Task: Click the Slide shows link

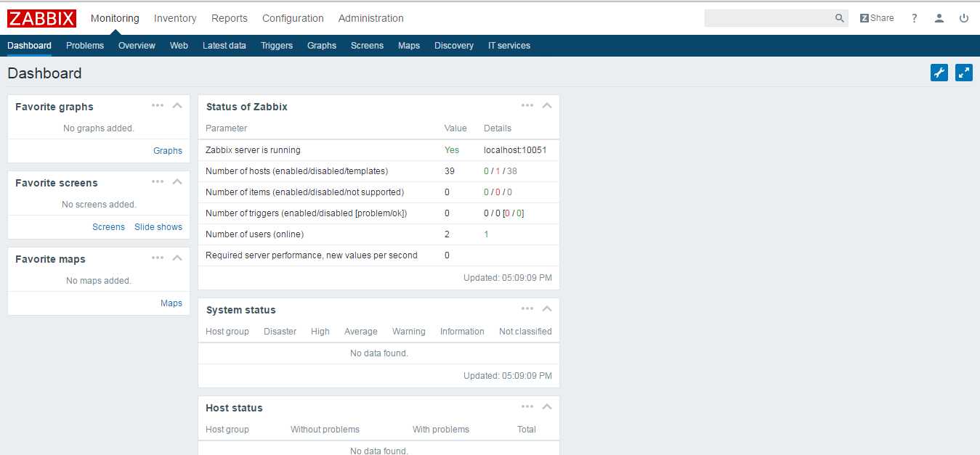Action: tap(158, 226)
